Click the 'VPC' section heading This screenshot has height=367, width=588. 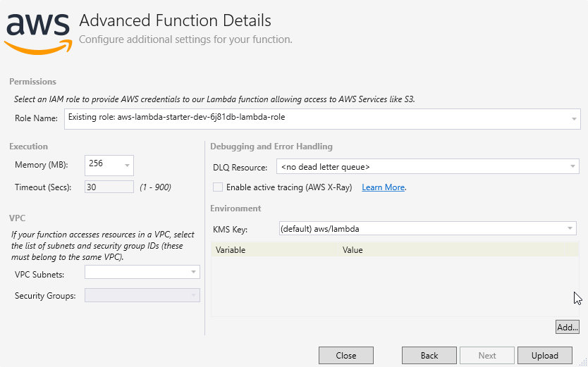click(17, 218)
